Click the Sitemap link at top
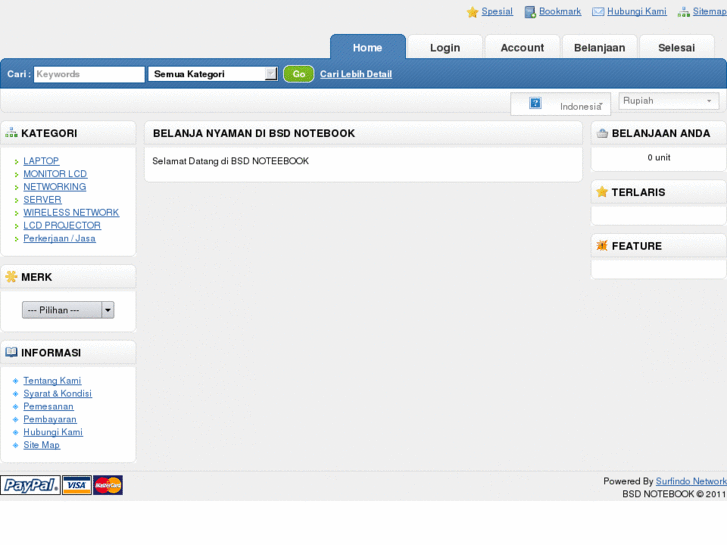 (709, 11)
